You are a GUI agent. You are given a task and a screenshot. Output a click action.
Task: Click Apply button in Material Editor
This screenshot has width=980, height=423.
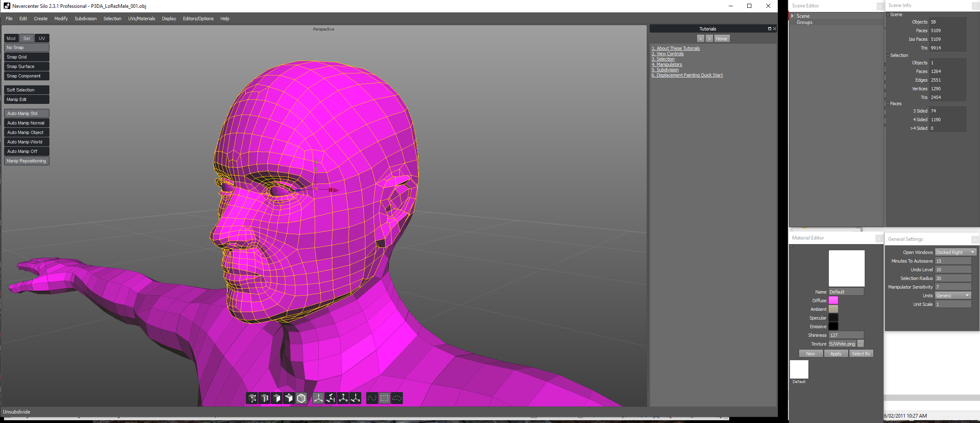[x=835, y=354]
